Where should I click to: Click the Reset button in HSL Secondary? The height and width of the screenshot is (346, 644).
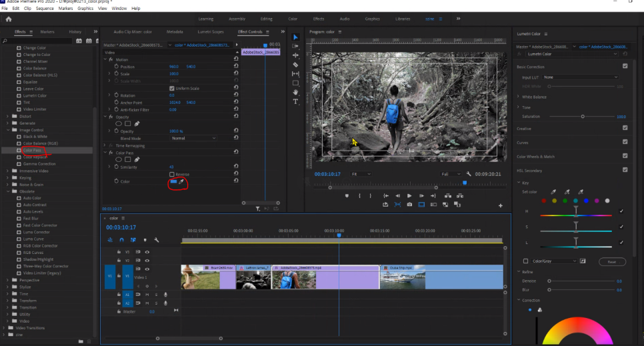[611, 261]
